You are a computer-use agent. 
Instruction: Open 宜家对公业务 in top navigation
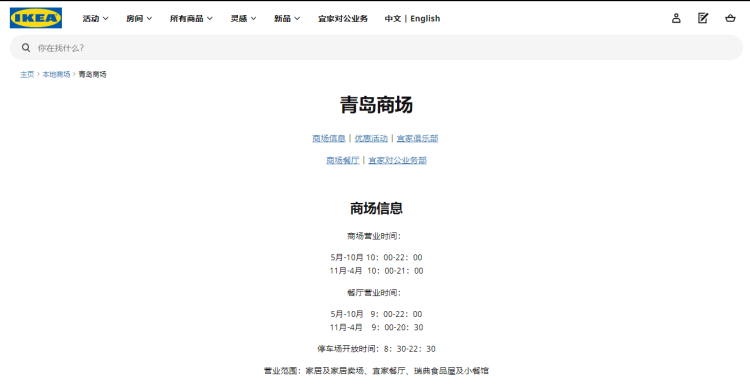(343, 18)
